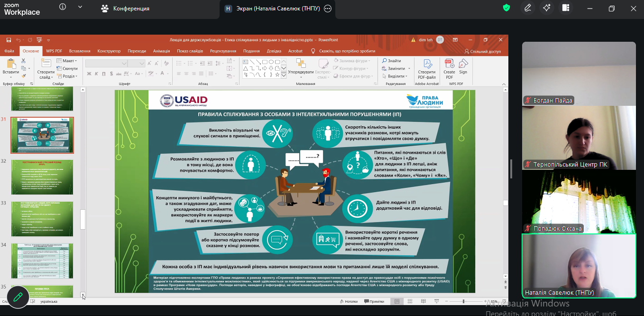The image size is (644, 316).
Task: Open the Анімація ribbon tab
Action: (x=161, y=51)
